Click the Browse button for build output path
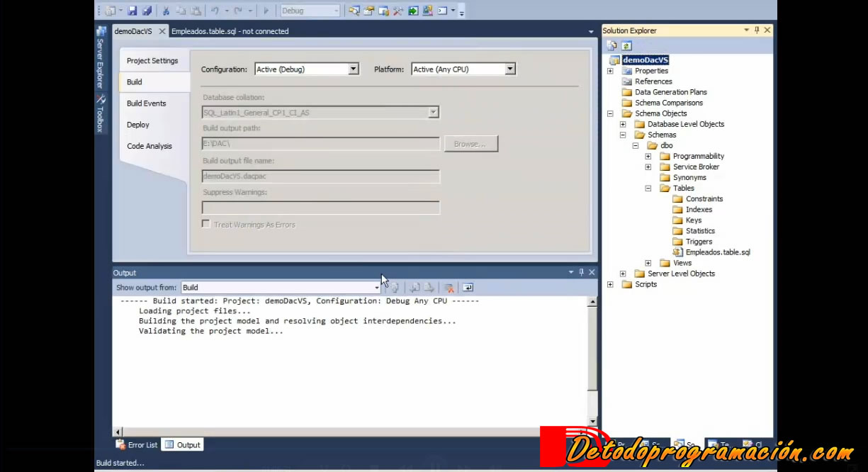The width and height of the screenshot is (868, 472). pos(470,143)
